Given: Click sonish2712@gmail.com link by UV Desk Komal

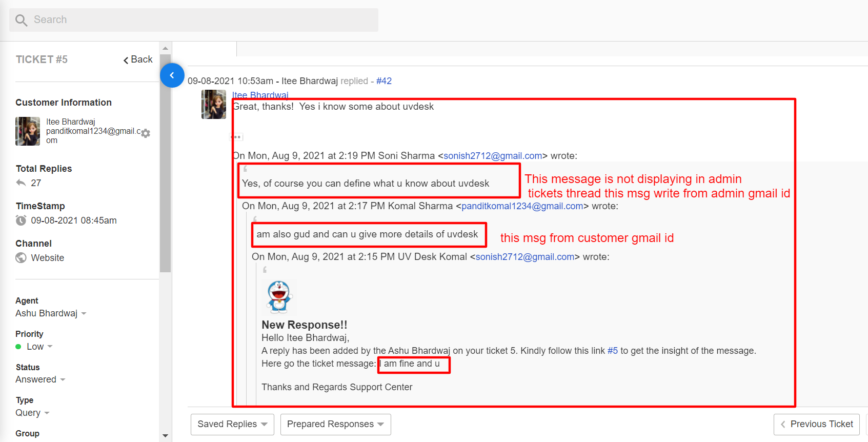Looking at the screenshot, I should 525,257.
